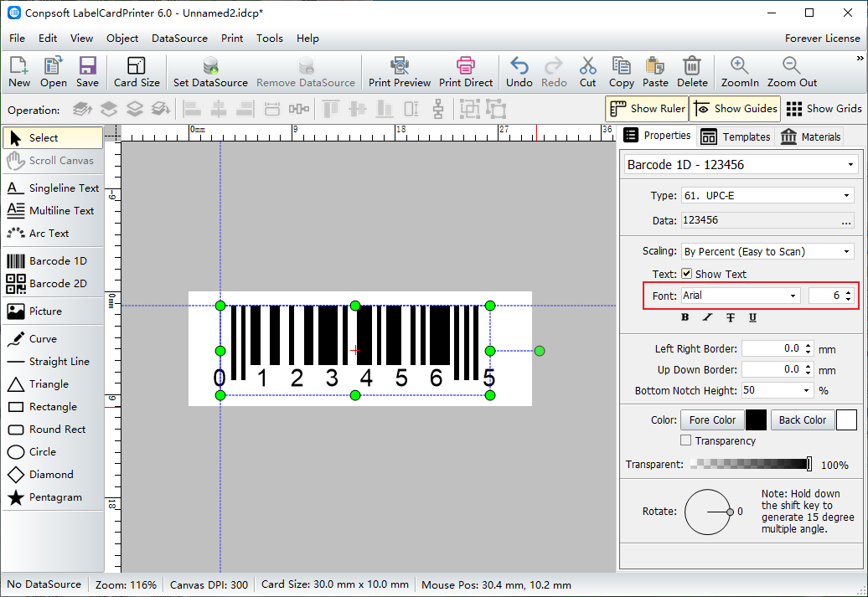Click the Fore Color button
The height and width of the screenshot is (597, 868).
[712, 420]
